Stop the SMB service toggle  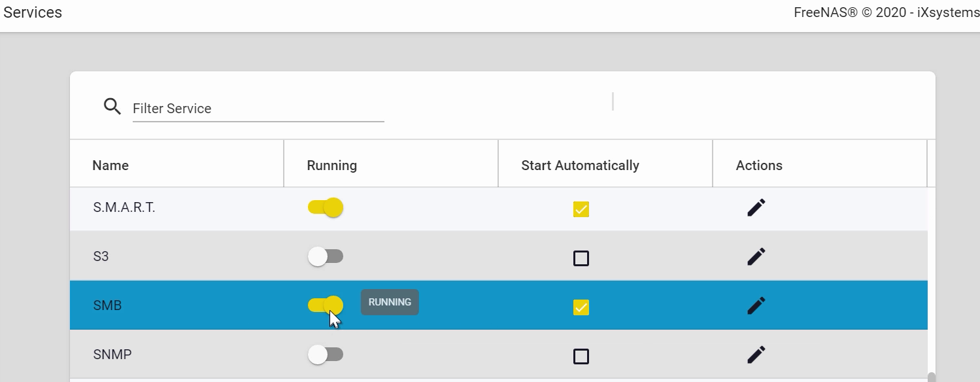coord(326,305)
